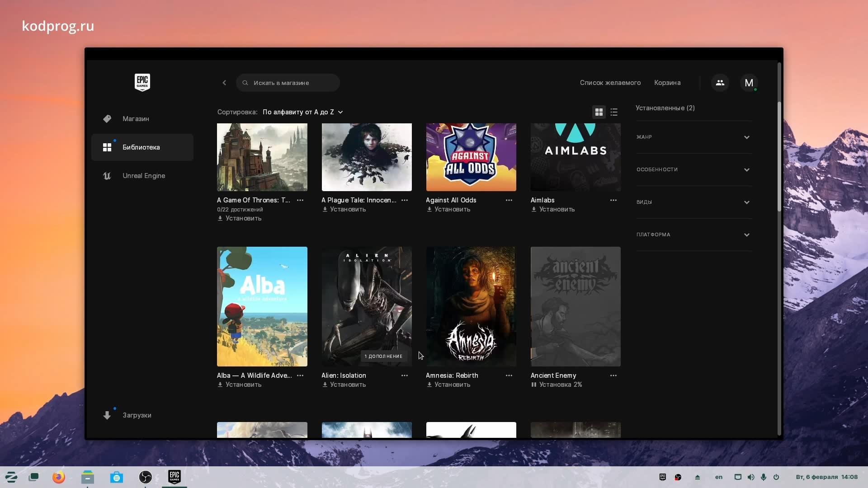Open Amnesia: Rebirth cover thumbnail
Viewport: 868px width, 488px height.
pos(471,306)
